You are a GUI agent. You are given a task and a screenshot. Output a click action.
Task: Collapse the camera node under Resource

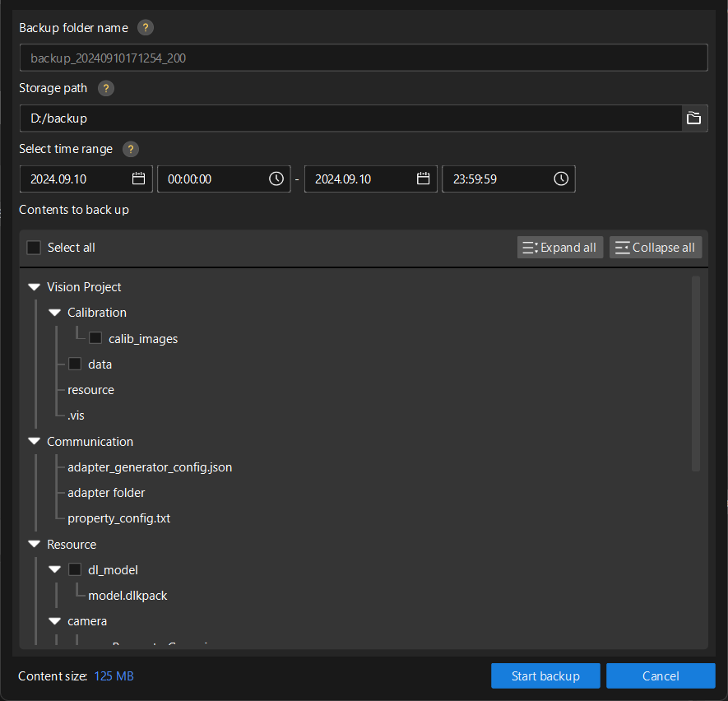[x=54, y=620]
